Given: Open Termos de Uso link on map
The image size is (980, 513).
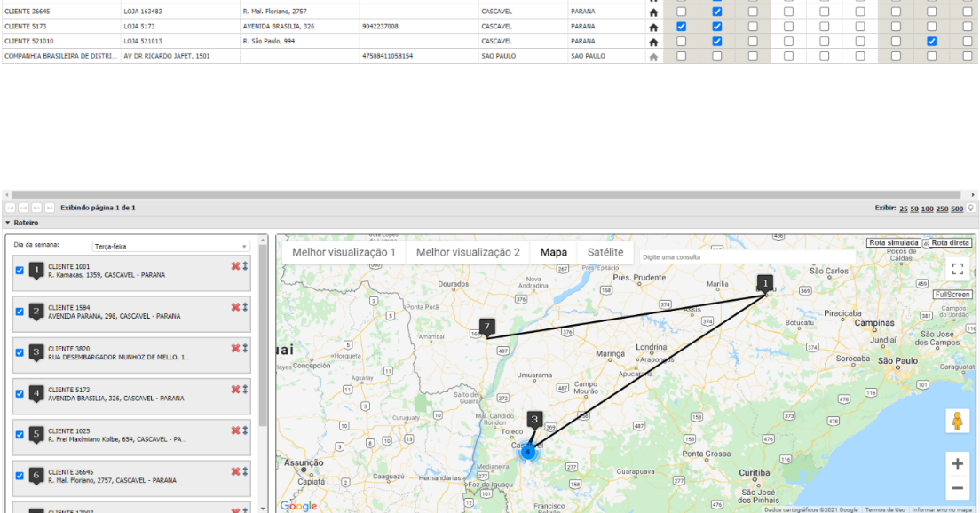Looking at the screenshot, I should [885, 509].
